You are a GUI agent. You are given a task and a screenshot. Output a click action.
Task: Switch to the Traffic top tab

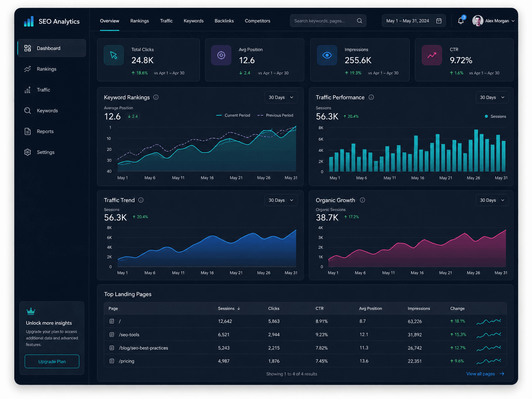(x=166, y=21)
